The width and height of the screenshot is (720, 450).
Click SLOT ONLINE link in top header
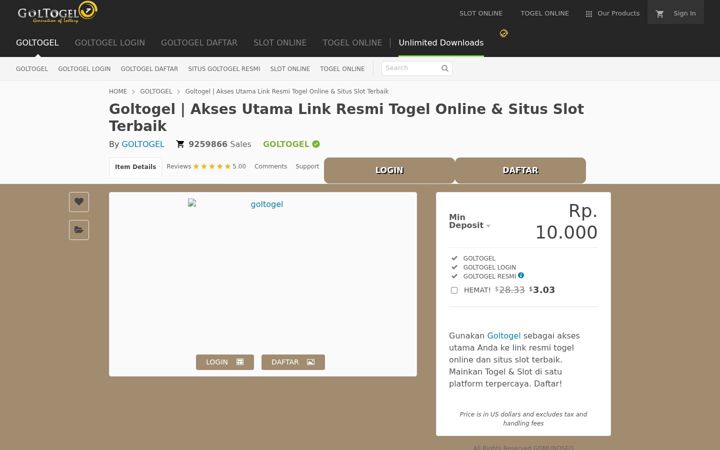click(481, 13)
